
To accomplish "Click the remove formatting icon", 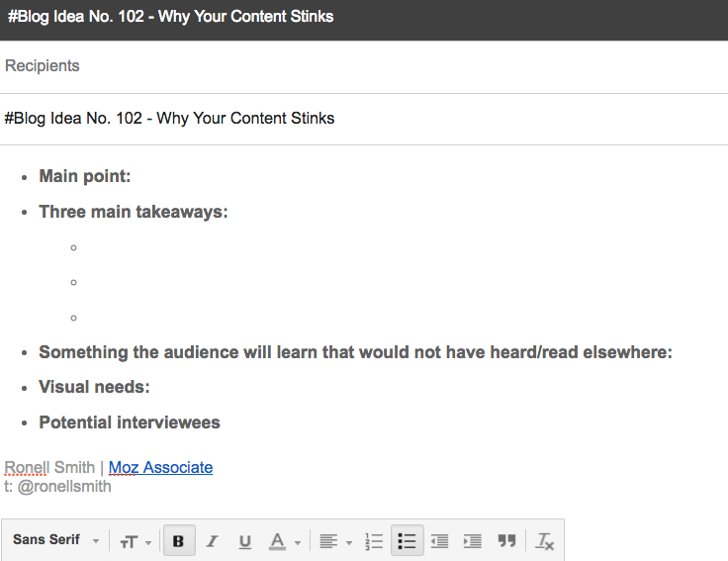I will [x=545, y=541].
